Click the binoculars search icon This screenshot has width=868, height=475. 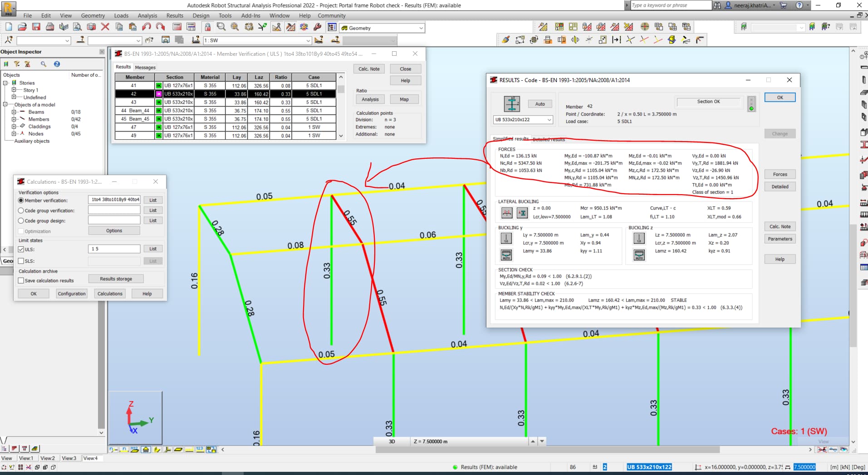(x=717, y=5)
